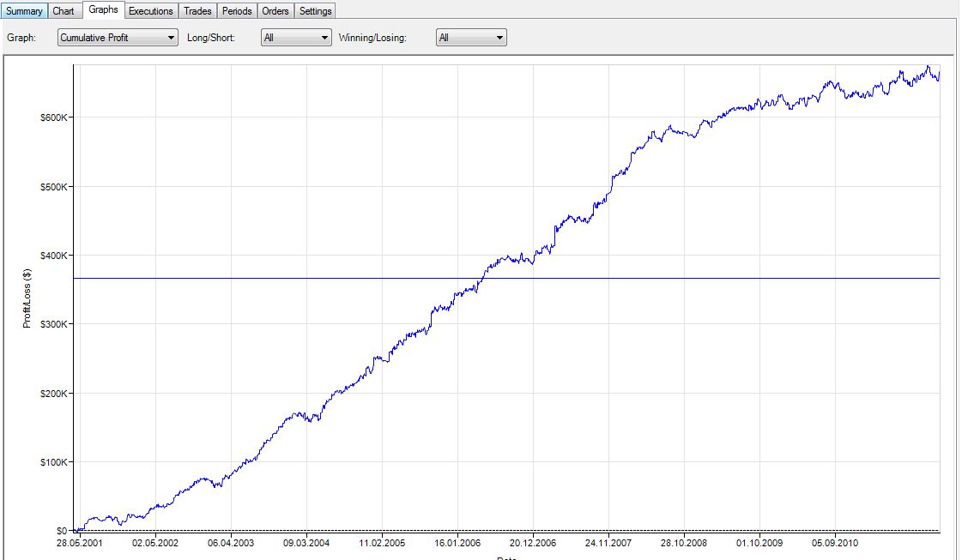Select the Graphs tab
This screenshot has height=560, width=962.
pyautogui.click(x=103, y=10)
